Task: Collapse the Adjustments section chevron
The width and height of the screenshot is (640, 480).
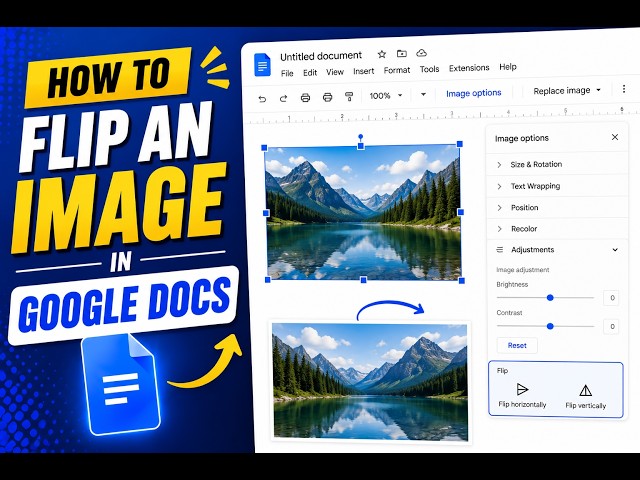Action: (615, 250)
